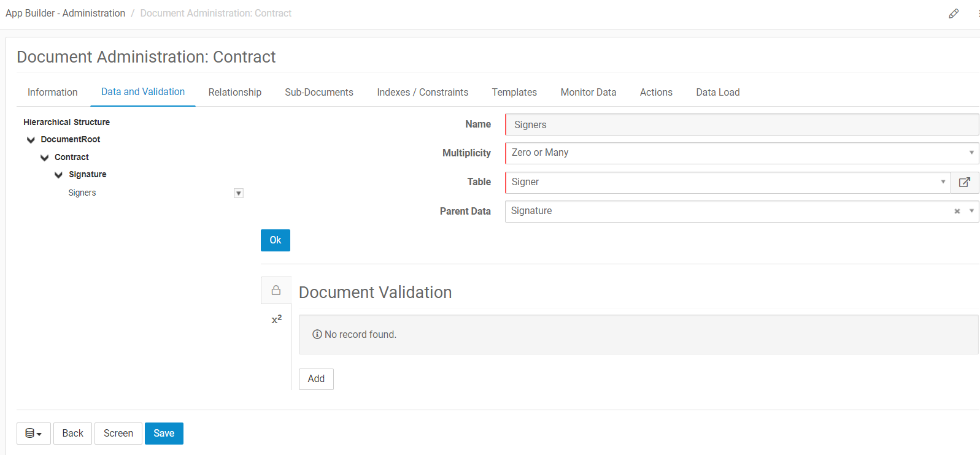
Task: Switch to the Relationship tab
Action: (x=234, y=92)
